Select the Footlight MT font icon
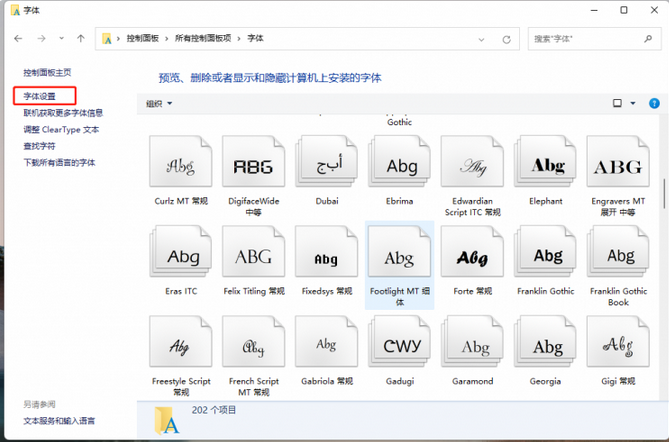This screenshot has width=669, height=442. (399, 252)
